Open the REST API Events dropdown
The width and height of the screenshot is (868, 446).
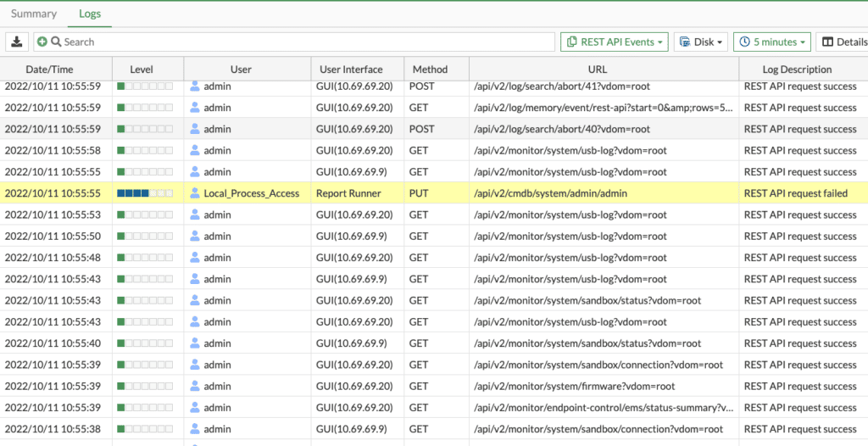pyautogui.click(x=615, y=42)
